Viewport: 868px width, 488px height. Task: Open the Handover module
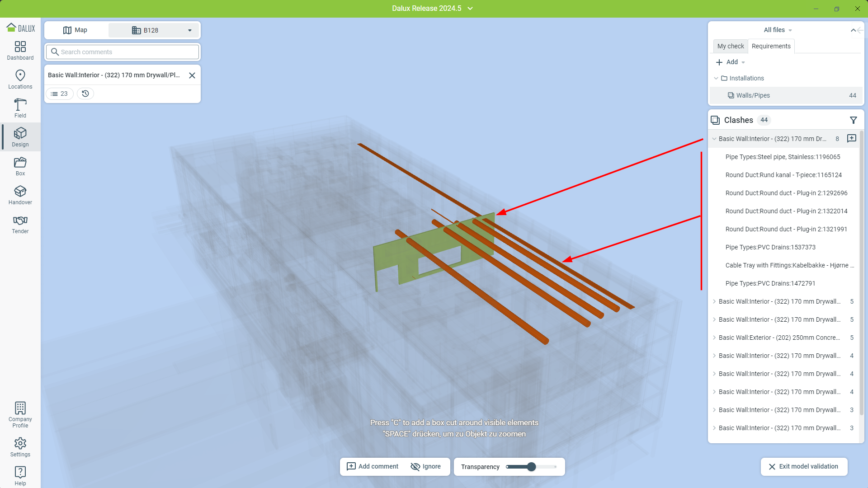tap(20, 195)
